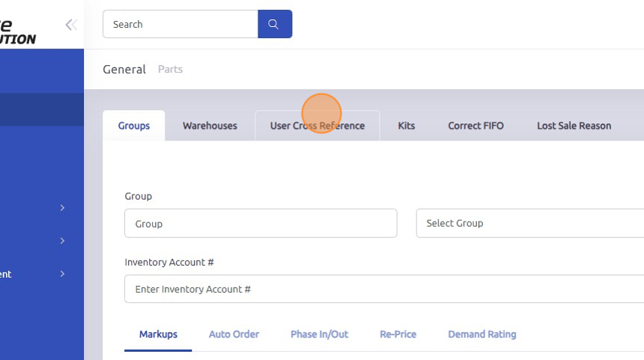Switch to the Warehouses tab

click(210, 126)
